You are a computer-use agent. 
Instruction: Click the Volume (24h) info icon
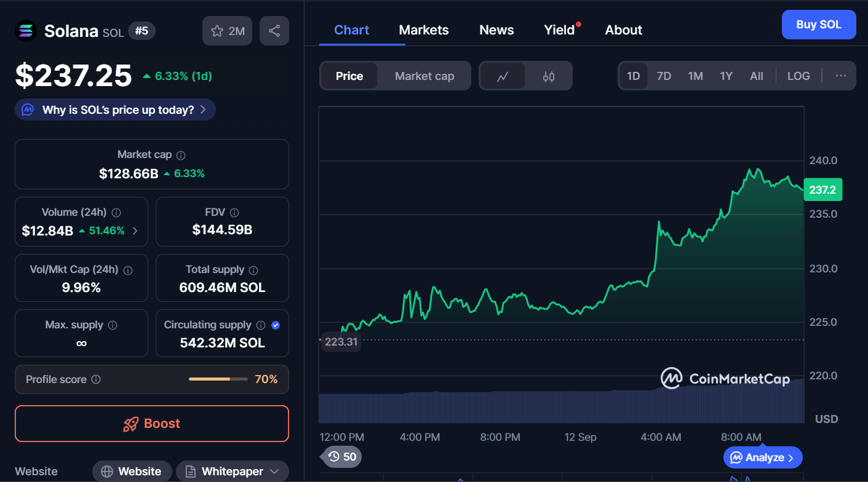point(116,213)
